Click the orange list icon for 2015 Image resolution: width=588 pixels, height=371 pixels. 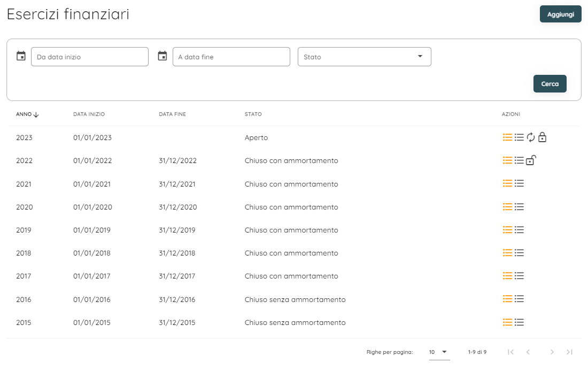[x=507, y=322]
